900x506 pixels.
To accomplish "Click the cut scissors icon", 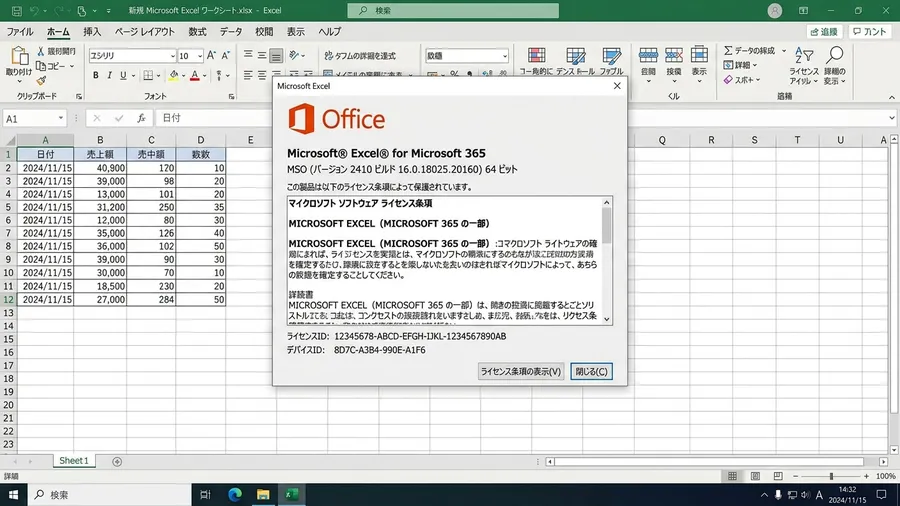I will [41, 51].
